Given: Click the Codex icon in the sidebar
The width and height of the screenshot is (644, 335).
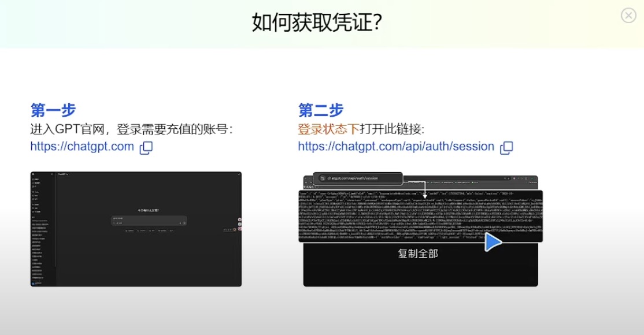Looking at the screenshot, I should point(32,193).
